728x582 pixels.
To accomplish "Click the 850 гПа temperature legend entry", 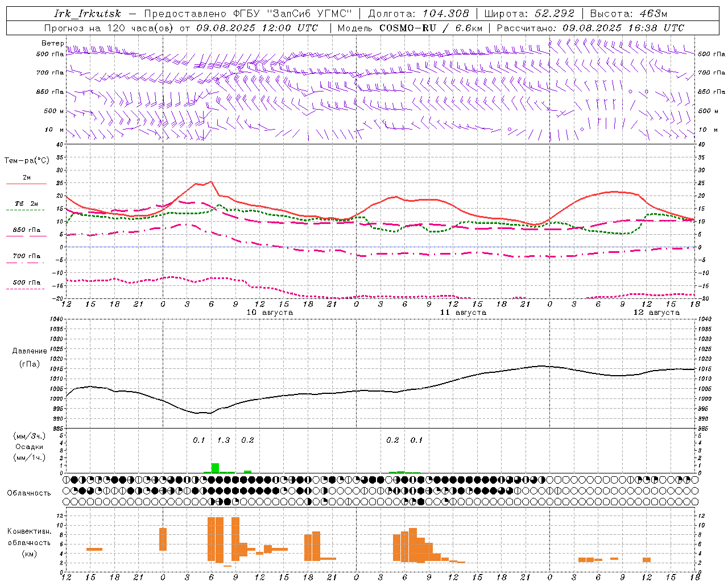I will [26, 230].
